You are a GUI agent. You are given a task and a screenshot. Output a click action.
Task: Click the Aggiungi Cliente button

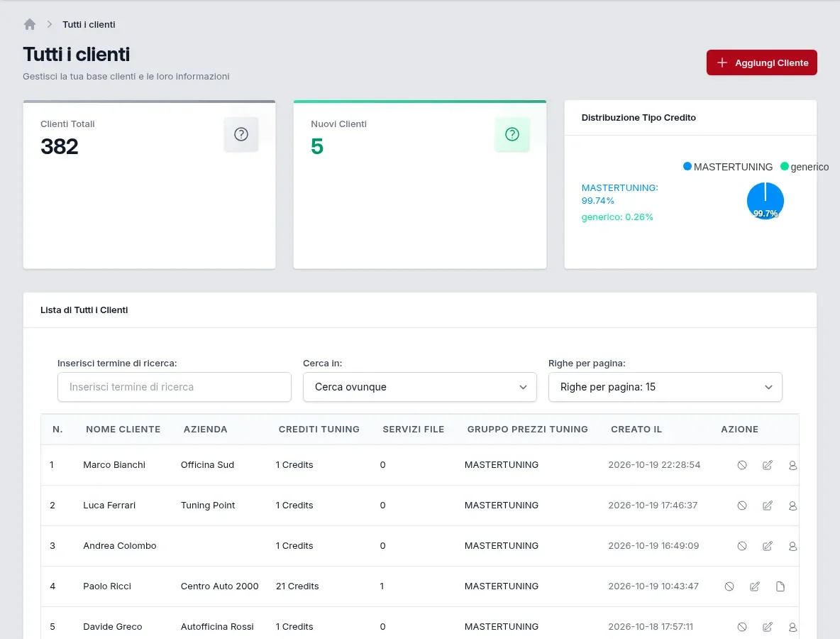tap(762, 62)
